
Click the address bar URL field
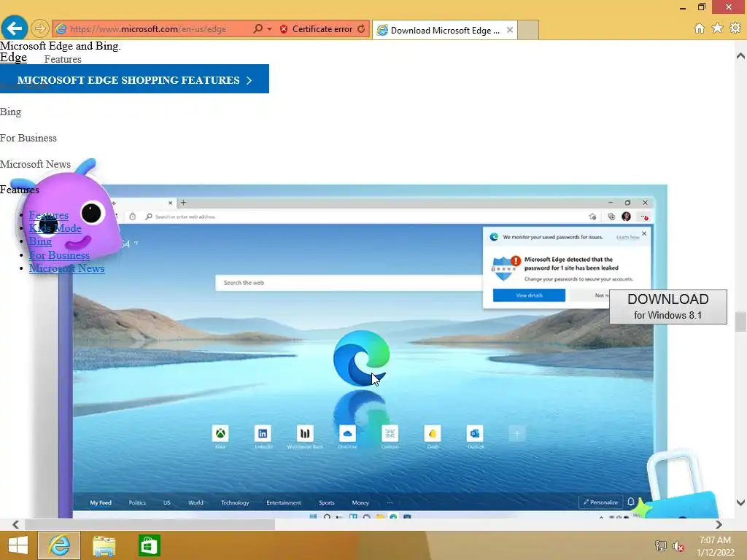pyautogui.click(x=152, y=29)
